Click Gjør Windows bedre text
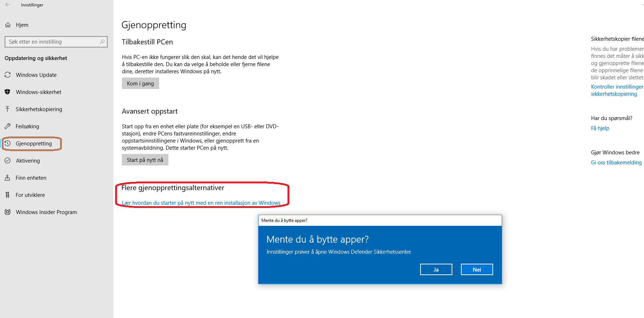The width and height of the screenshot is (644, 318). [615, 153]
